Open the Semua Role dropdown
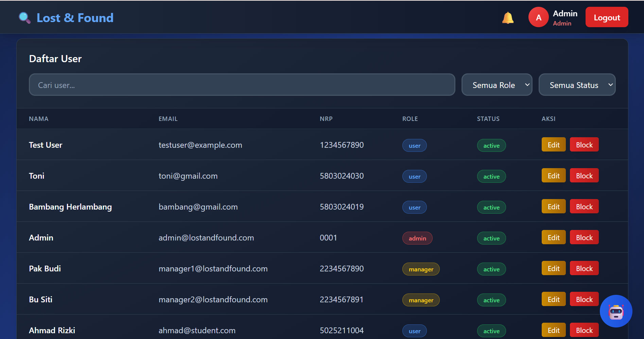This screenshot has height=339, width=644. coord(497,85)
